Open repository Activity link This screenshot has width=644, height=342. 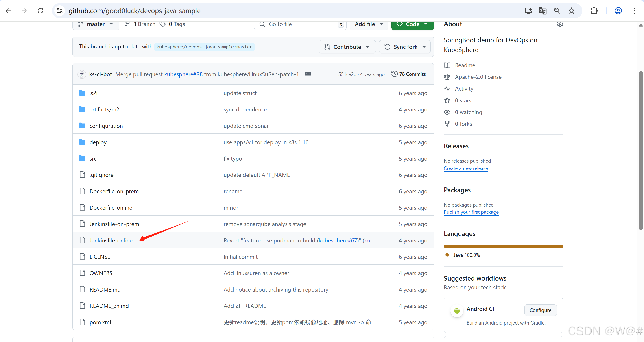464,89
